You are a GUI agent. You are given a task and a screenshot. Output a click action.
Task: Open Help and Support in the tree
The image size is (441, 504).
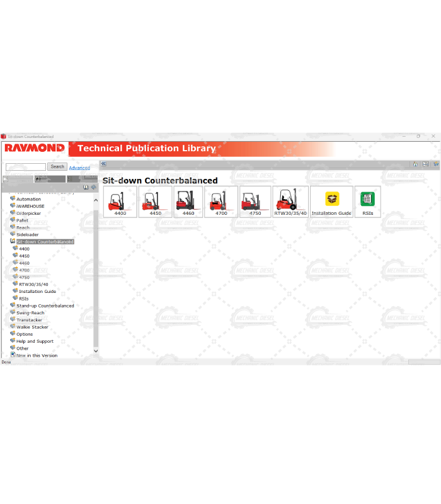pos(35,341)
